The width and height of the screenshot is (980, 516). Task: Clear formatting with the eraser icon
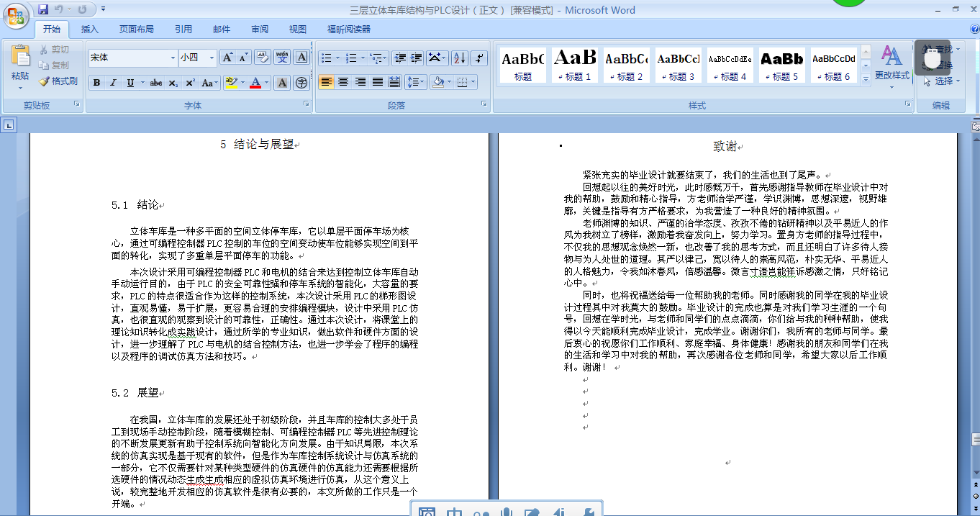(x=262, y=58)
